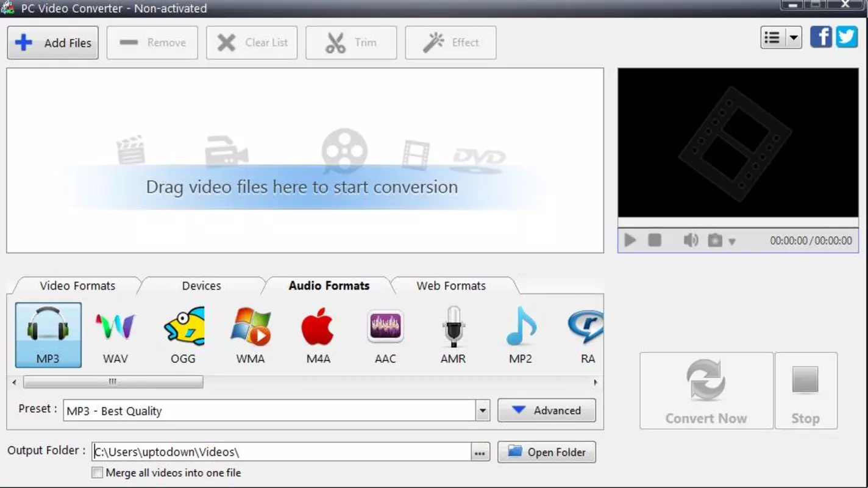The width and height of the screenshot is (868, 488).
Task: Click the preview seek bar
Action: point(738,223)
